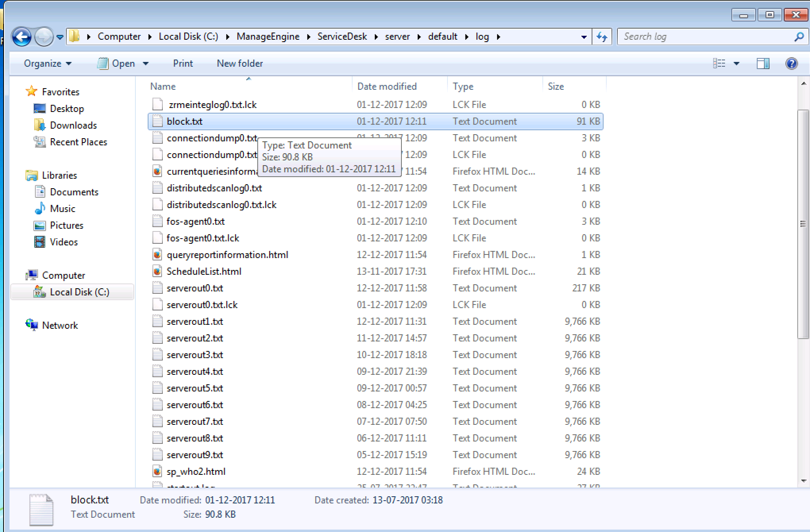Select ScheduleList.html Firefox icon
This screenshot has width=810, height=532.
[158, 271]
